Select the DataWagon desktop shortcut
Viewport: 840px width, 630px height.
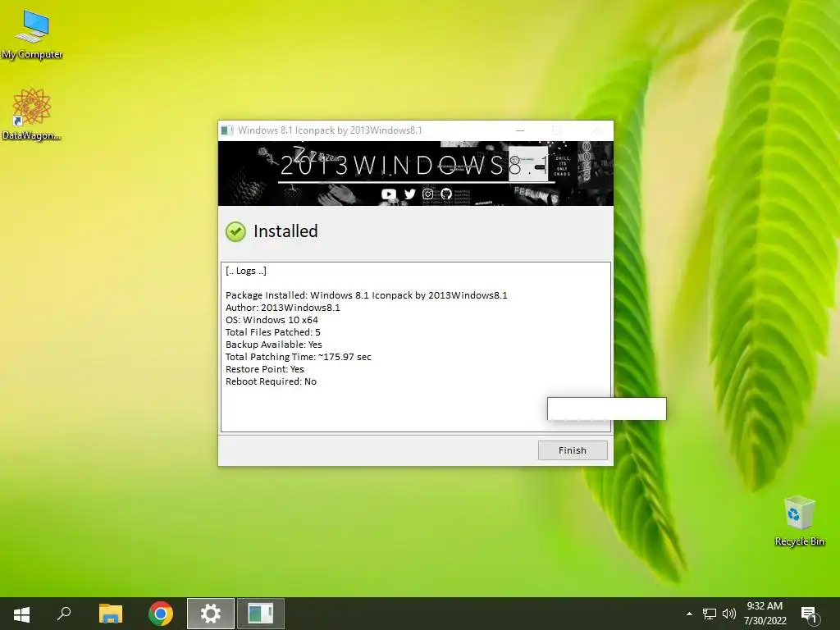click(x=32, y=115)
